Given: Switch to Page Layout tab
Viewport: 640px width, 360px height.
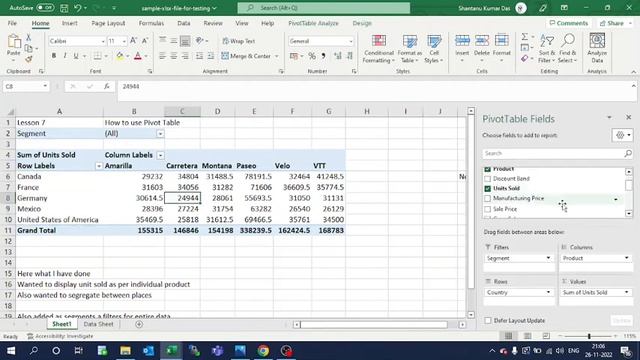Looking at the screenshot, I should pos(108,23).
